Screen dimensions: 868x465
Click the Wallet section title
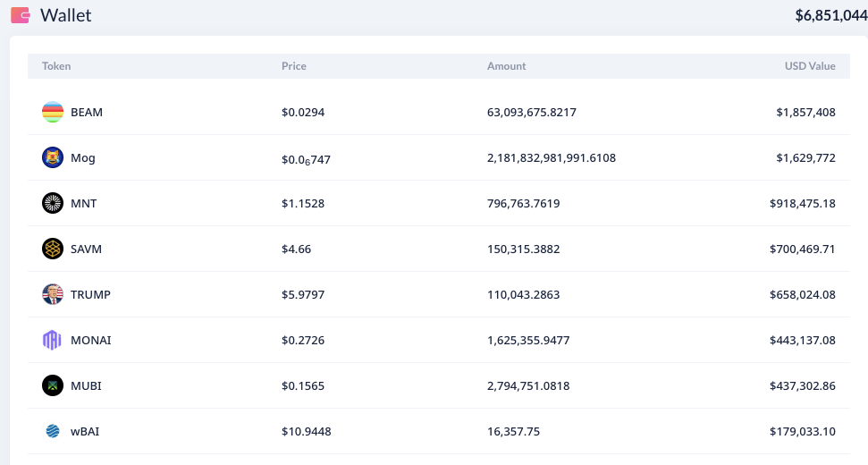[66, 15]
